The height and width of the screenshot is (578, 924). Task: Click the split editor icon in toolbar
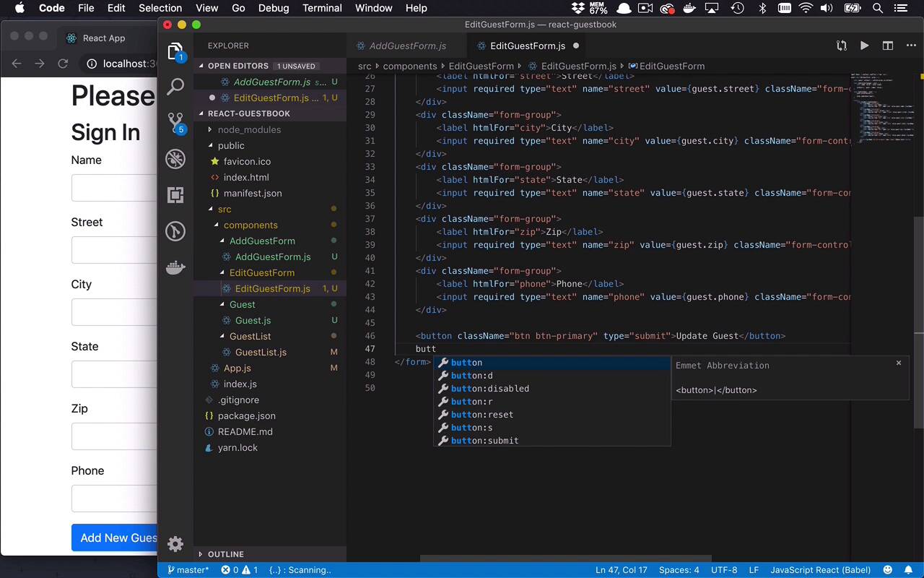pos(888,46)
